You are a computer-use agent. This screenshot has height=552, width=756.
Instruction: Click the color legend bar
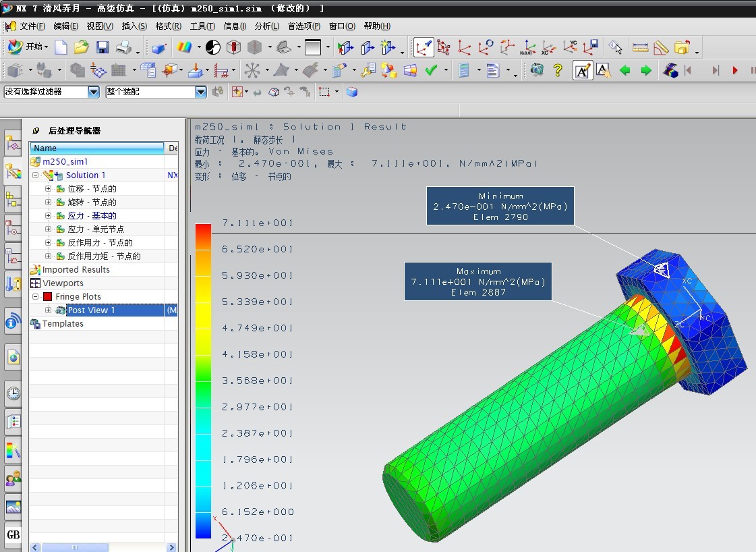(x=203, y=381)
